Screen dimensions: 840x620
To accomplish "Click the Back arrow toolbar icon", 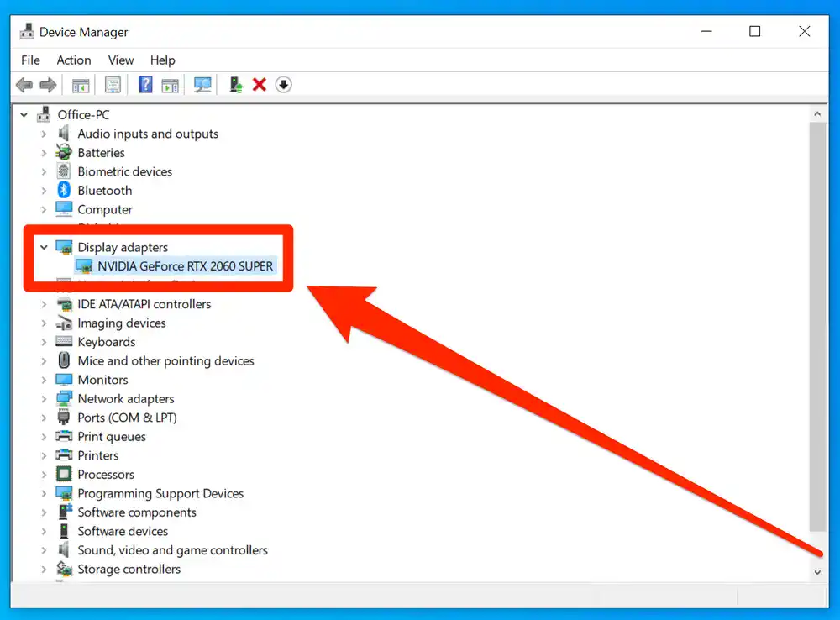I will click(24, 85).
